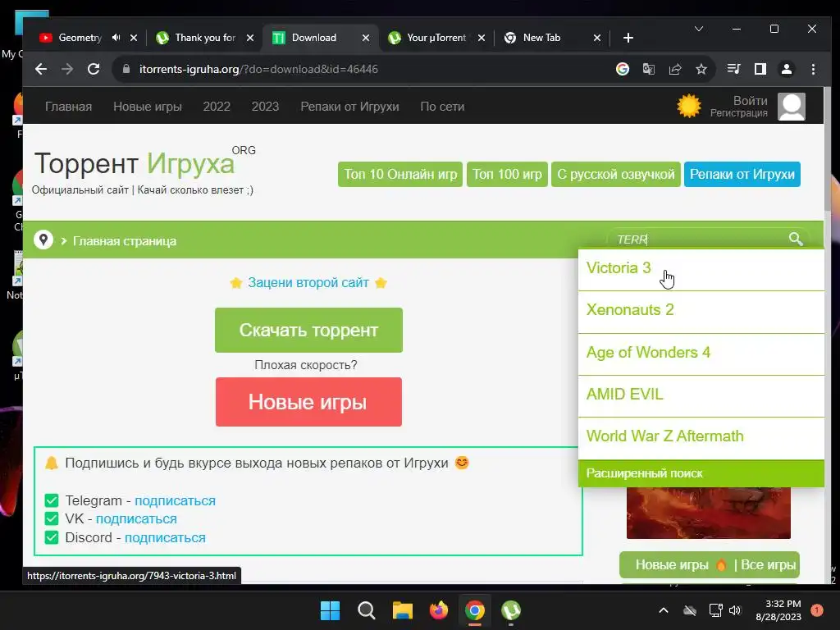The height and width of the screenshot is (630, 840).
Task: Bookmark this page with the star icon
Action: (x=701, y=69)
